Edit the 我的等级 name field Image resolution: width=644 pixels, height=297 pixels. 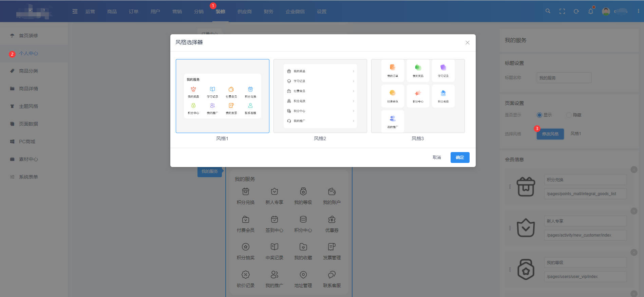point(586,263)
